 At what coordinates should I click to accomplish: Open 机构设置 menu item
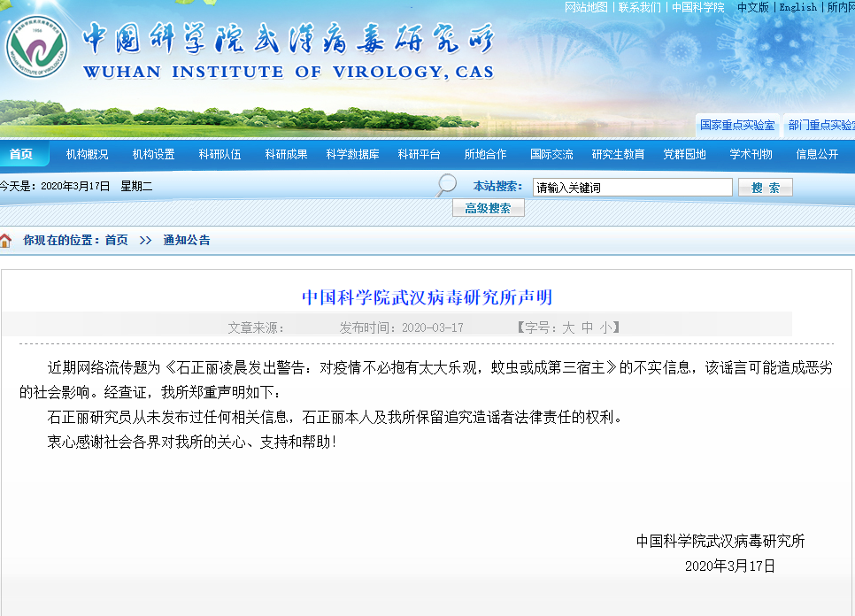pyautogui.click(x=154, y=154)
